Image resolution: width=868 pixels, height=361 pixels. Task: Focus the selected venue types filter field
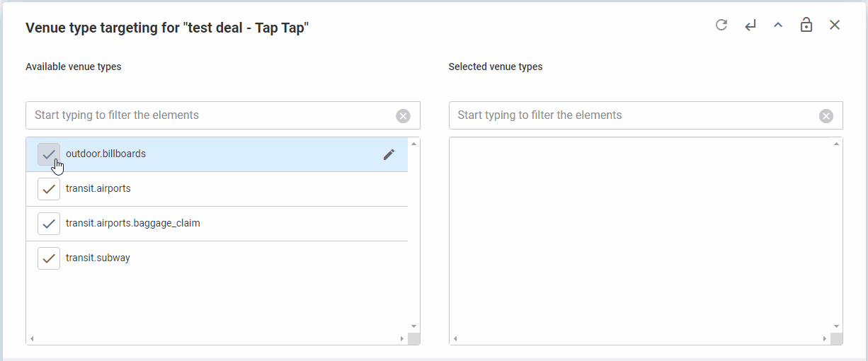(x=636, y=115)
